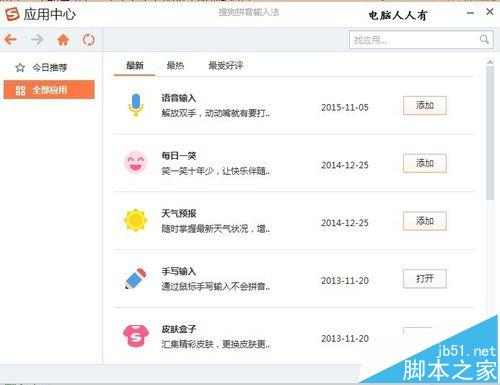The height and width of the screenshot is (385, 500).
Task: Add the 语音输入 app with 添加
Action: [425, 106]
